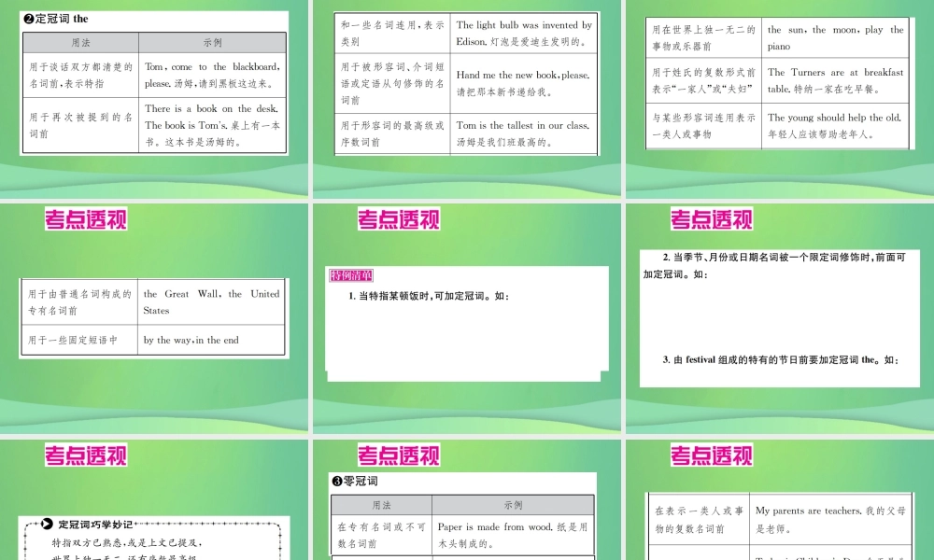Select 用法 header in the 定冠词 the table
The height and width of the screenshot is (560, 934).
tap(81, 43)
